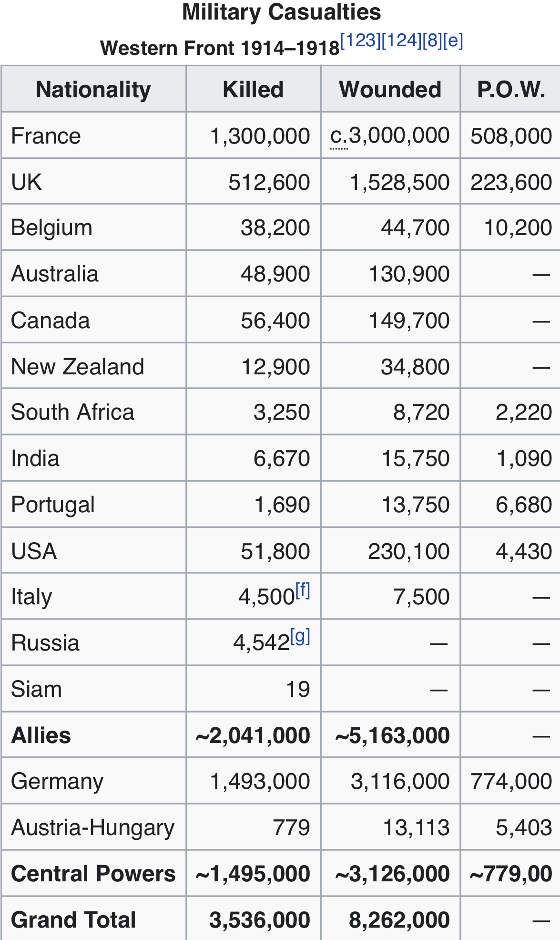Click the Siam killed value 19
Screen dimensions: 560x940
[298, 690]
